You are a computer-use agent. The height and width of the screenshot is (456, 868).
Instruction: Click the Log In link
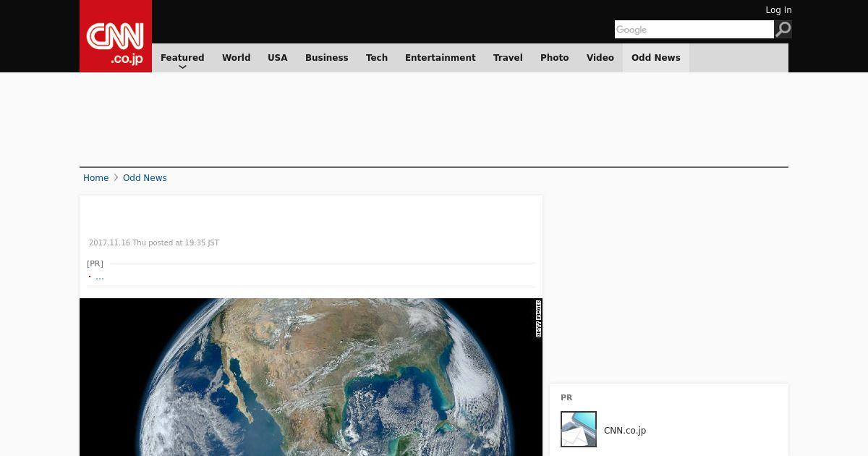(x=778, y=10)
